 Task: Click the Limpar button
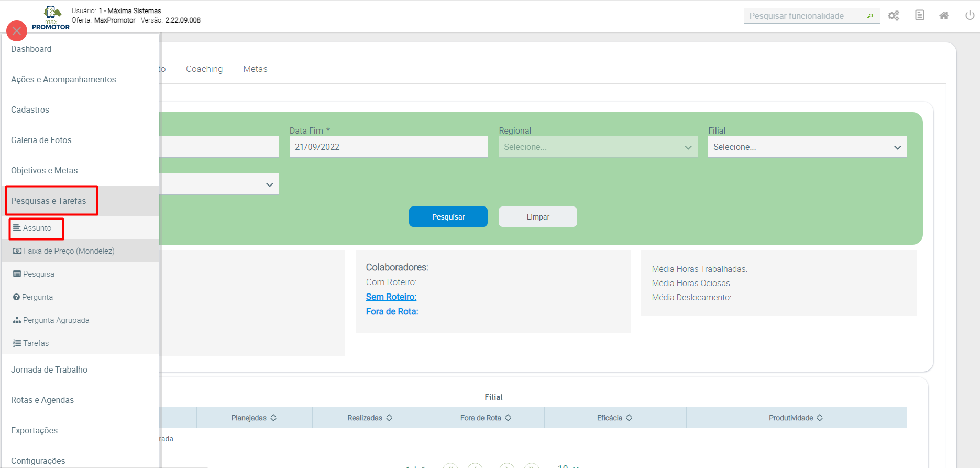point(537,217)
